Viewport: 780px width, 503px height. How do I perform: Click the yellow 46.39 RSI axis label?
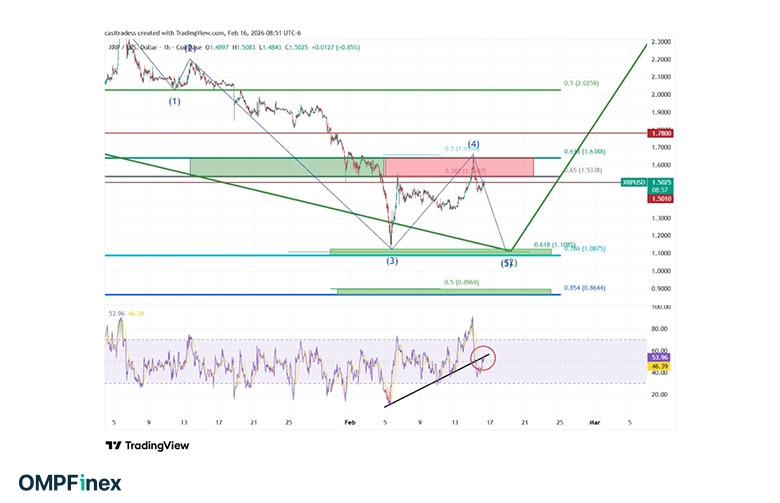coord(634,367)
